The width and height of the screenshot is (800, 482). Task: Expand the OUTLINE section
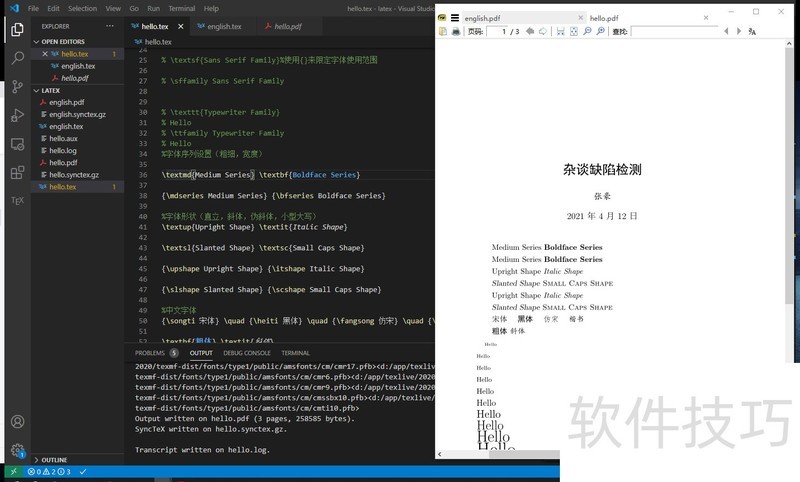54,460
